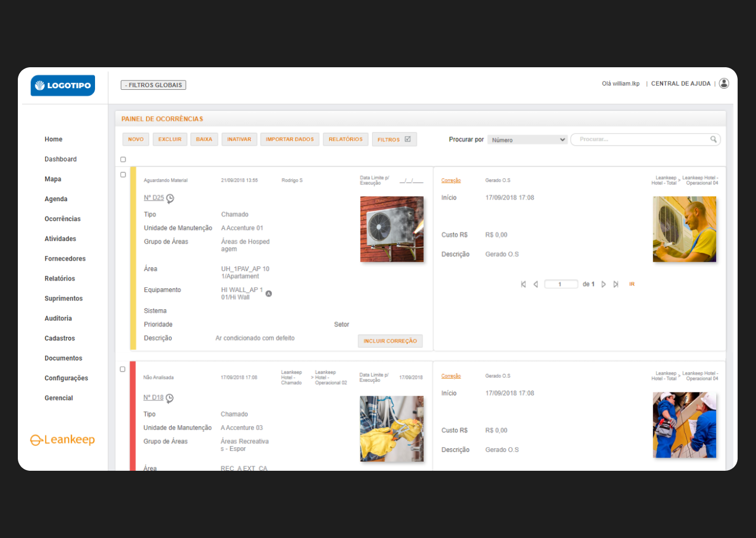
Task: Go to the last page using pagination icon
Action: tap(615, 284)
